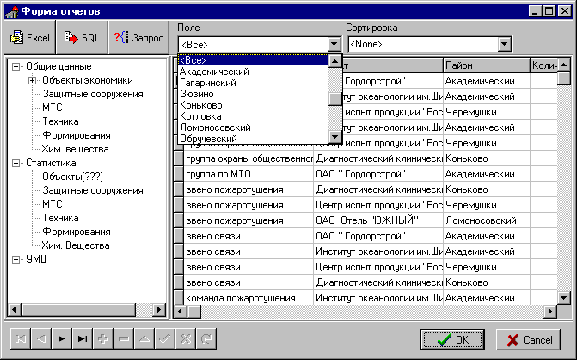Expand the Объекты экономики tree node

pos(32,80)
